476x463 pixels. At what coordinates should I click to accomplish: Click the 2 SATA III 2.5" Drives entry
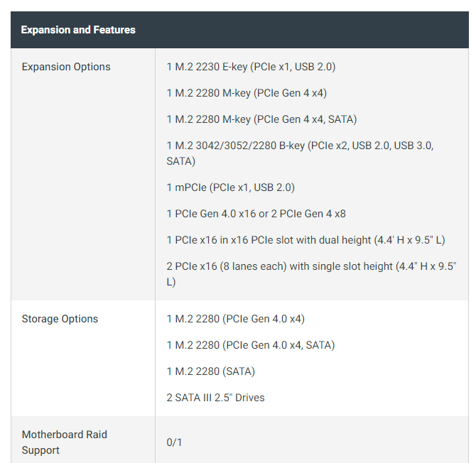click(x=215, y=398)
